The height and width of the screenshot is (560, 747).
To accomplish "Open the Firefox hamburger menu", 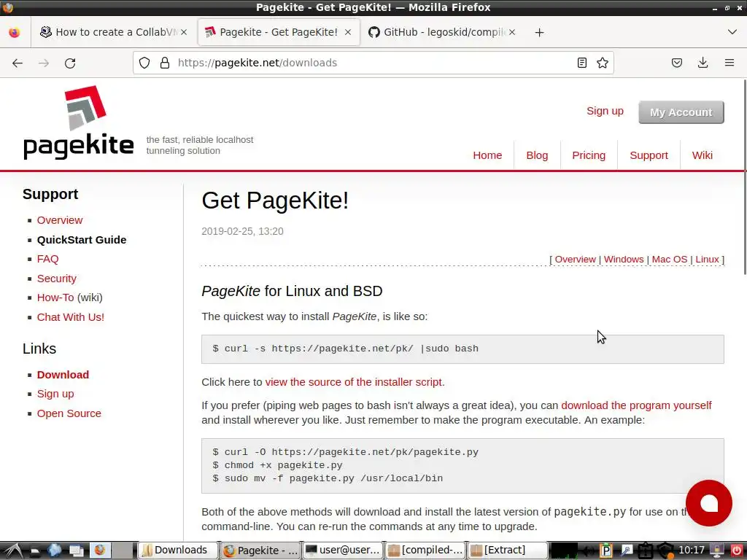I will pos(729,63).
